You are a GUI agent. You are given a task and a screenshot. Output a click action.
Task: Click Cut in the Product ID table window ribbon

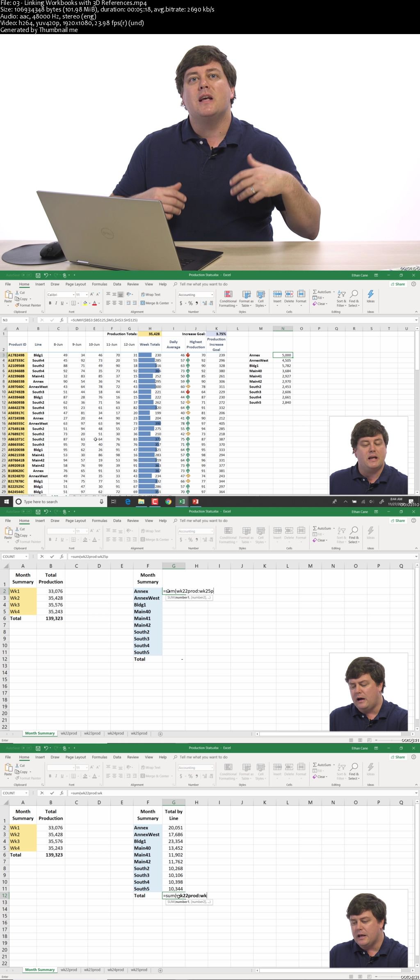(20, 293)
